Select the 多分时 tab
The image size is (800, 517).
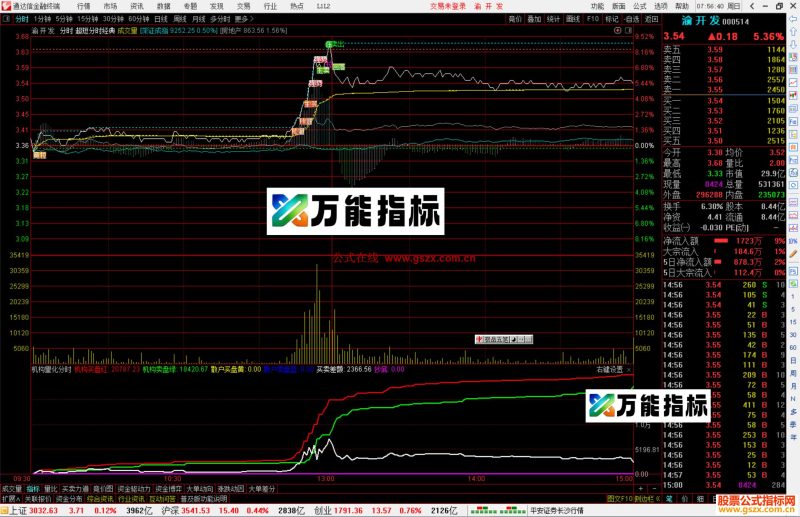220,19
